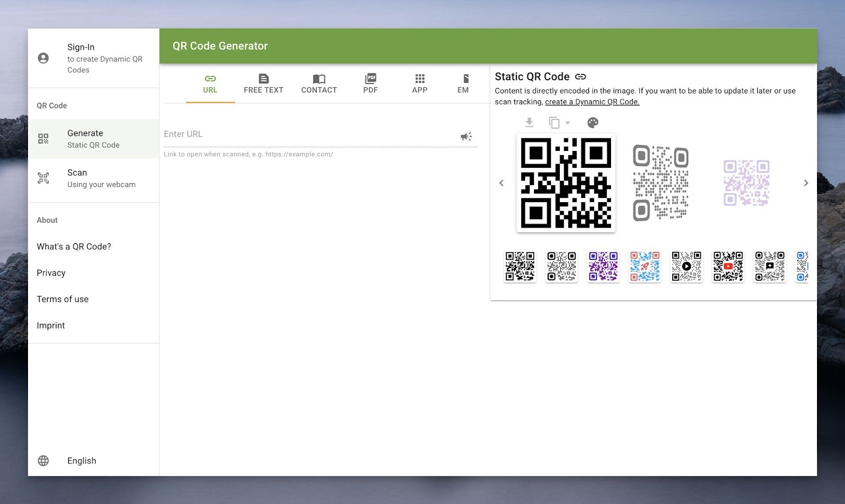The image size is (845, 504).
Task: Open Terms of use page
Action: [63, 299]
